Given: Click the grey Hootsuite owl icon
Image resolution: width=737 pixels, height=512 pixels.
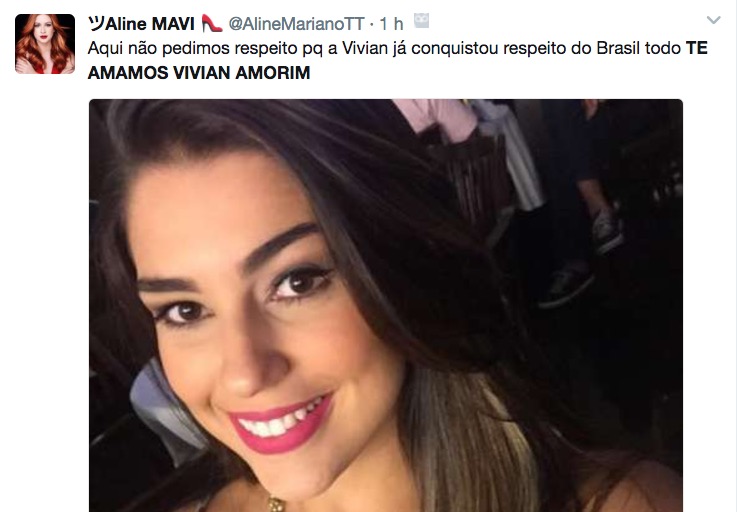Looking at the screenshot, I should click(x=421, y=21).
